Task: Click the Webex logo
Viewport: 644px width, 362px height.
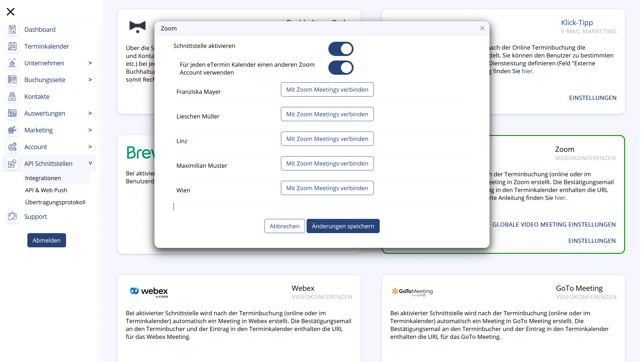Action: (148, 292)
